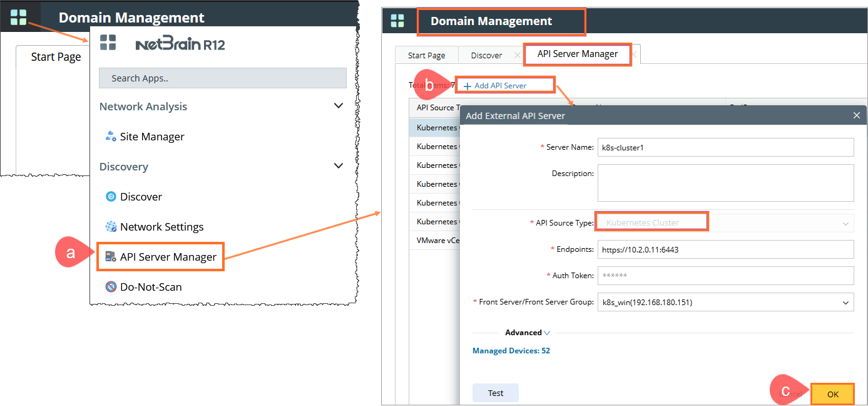Select the API Server Manager tab
Image resolution: width=868 pixels, height=406 pixels.
pyautogui.click(x=578, y=54)
